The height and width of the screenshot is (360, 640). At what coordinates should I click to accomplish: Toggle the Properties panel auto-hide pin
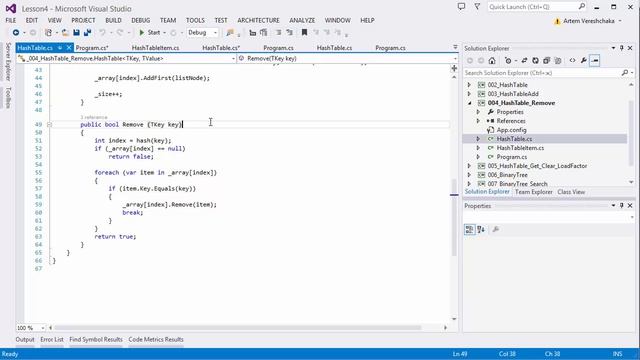(x=622, y=206)
